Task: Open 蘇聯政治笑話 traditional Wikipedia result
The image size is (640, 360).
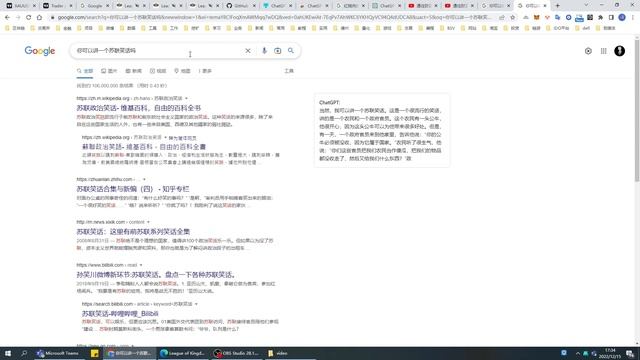Action: click(144, 147)
